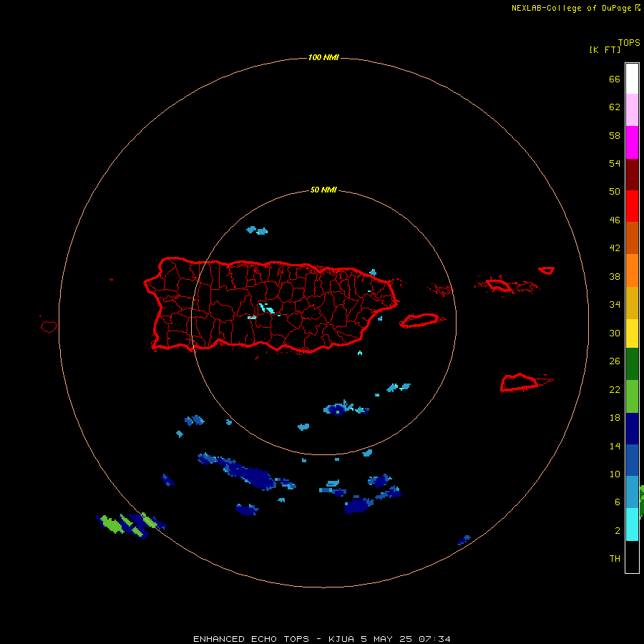The height and width of the screenshot is (644, 644).
Task: Click the legend value 62
Action: (615, 107)
